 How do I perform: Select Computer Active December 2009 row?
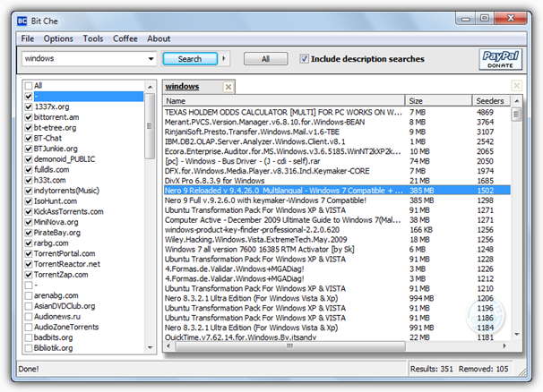coord(337,219)
